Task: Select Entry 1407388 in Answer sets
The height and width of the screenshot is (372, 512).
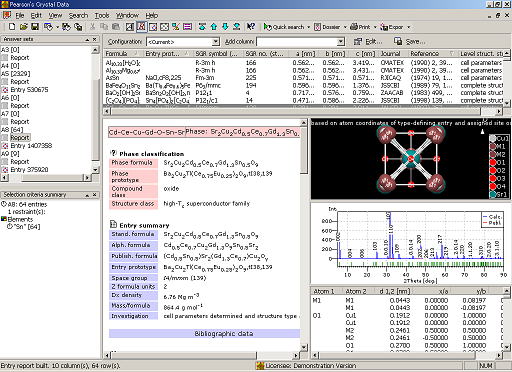Action: tap(31, 146)
